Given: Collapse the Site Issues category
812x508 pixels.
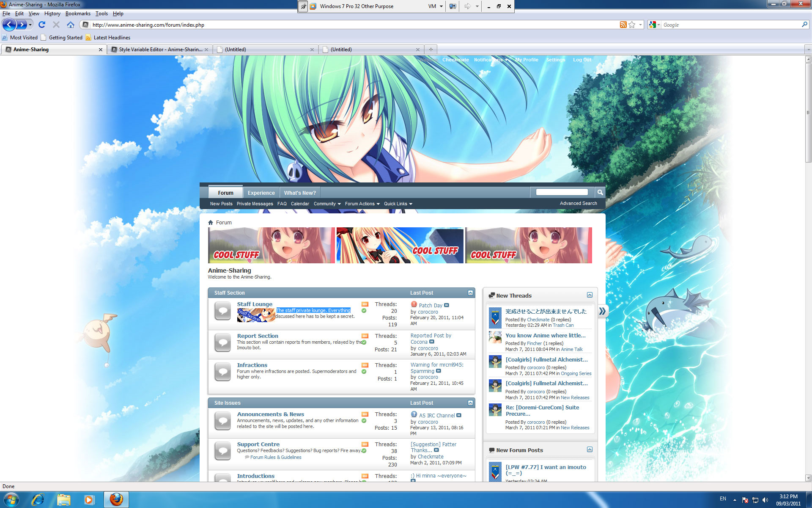Looking at the screenshot, I should tap(470, 403).
